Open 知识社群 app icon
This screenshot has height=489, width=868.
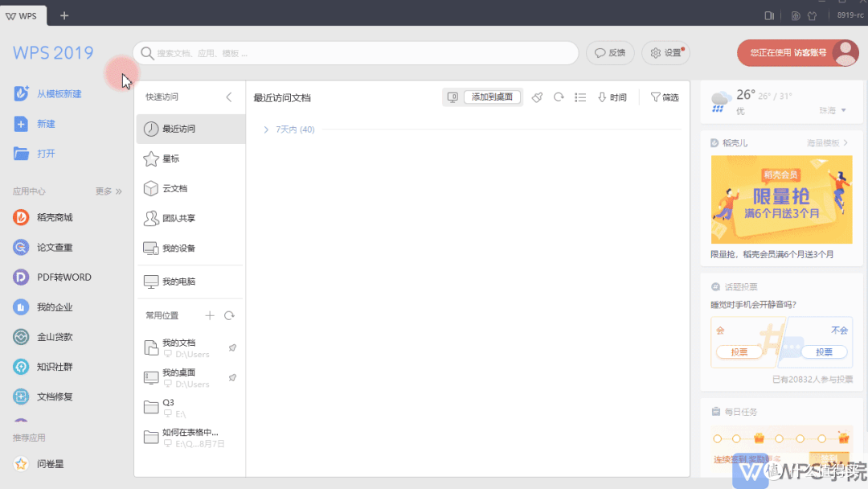click(21, 367)
